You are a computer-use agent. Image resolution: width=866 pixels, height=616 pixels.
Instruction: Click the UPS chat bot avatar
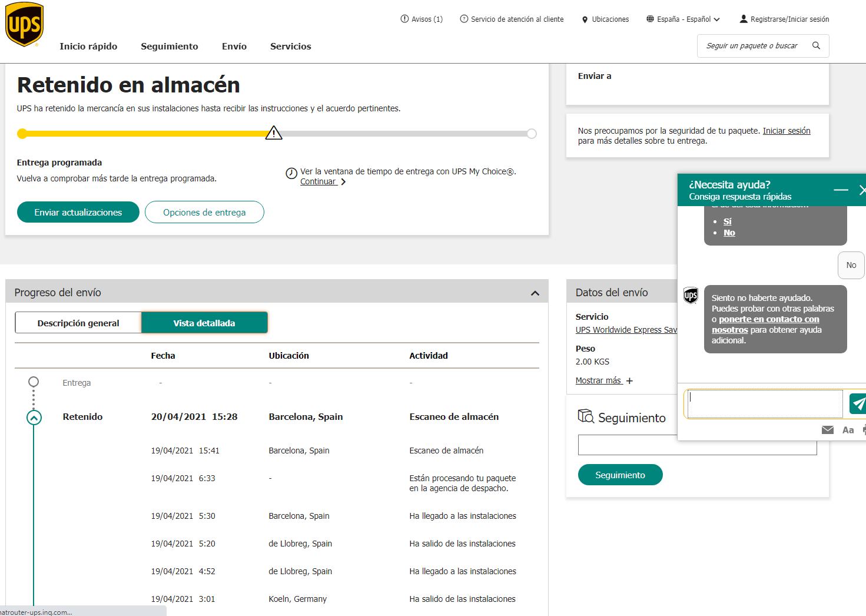coord(691,295)
